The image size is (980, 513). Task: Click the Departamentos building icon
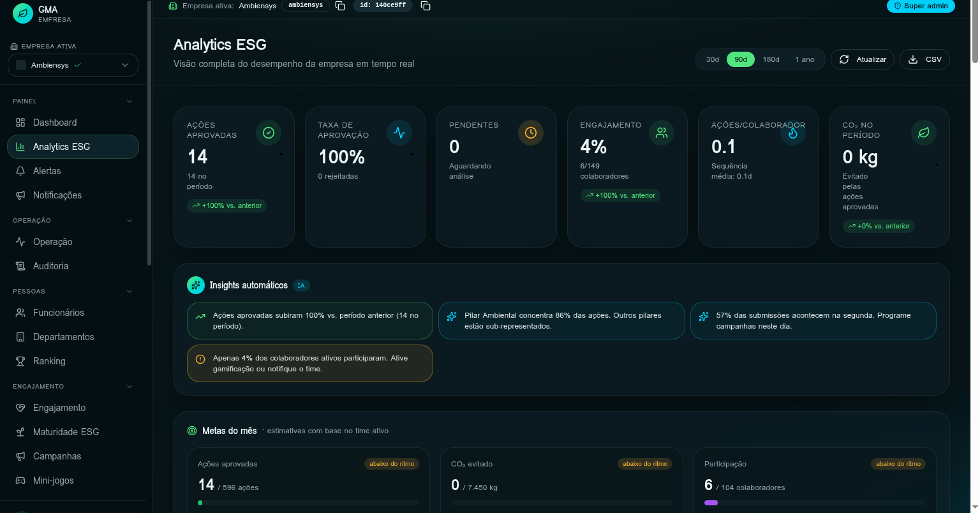(x=20, y=337)
